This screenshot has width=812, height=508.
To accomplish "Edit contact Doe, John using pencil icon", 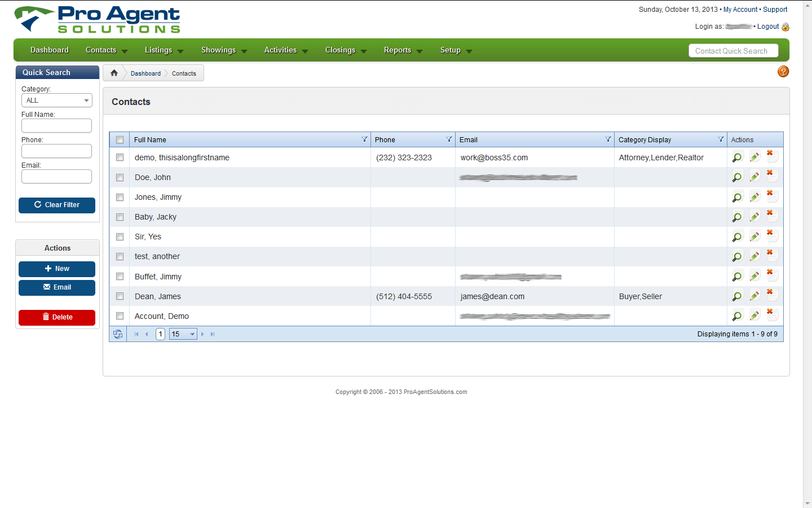I will click(754, 176).
